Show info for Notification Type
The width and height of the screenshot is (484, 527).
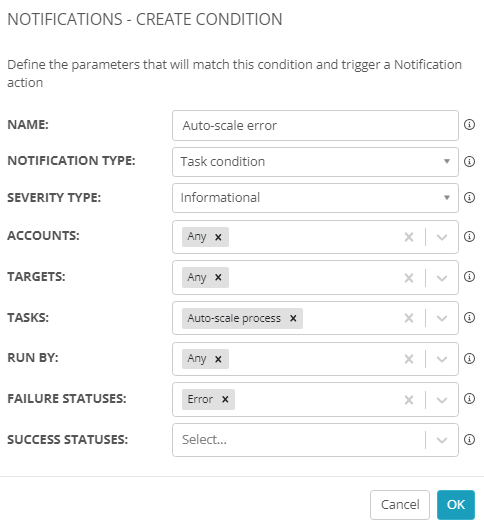tap(469, 161)
